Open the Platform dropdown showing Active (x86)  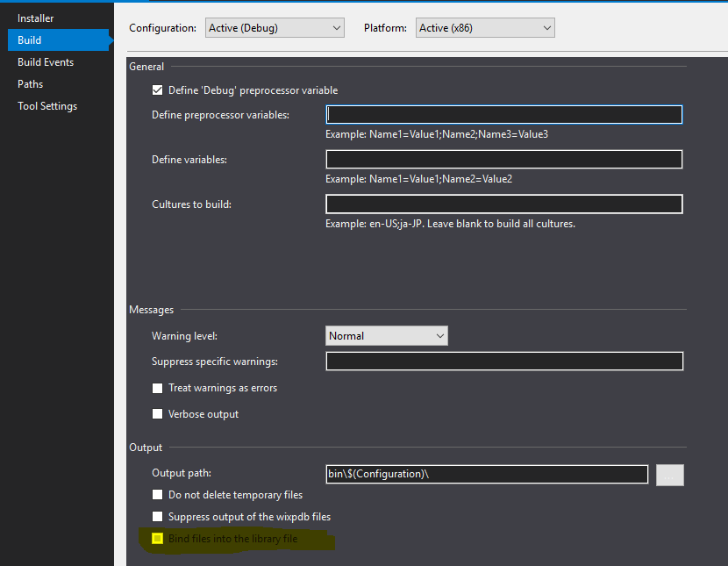coord(484,27)
